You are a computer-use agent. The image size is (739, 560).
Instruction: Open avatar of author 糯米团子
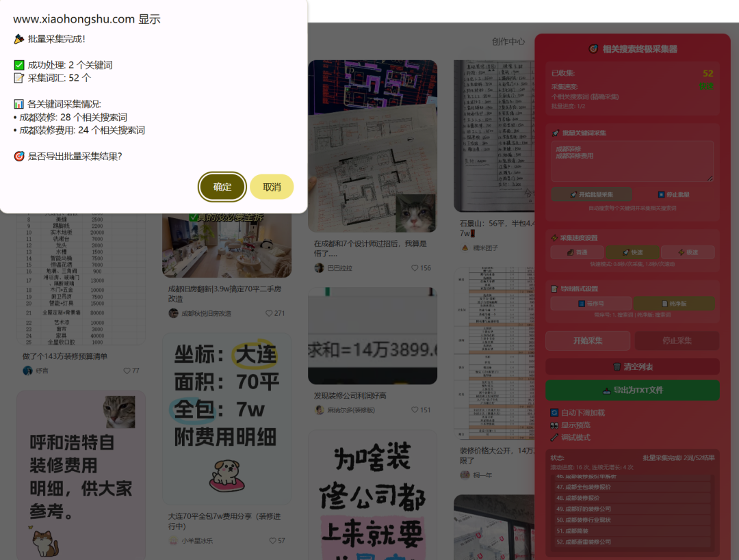click(465, 248)
